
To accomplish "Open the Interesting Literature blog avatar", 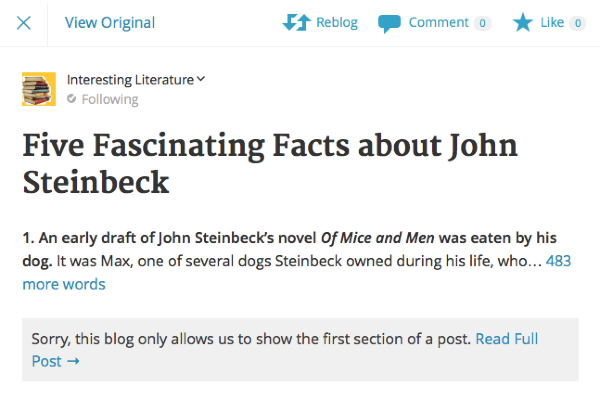I will coord(39,89).
